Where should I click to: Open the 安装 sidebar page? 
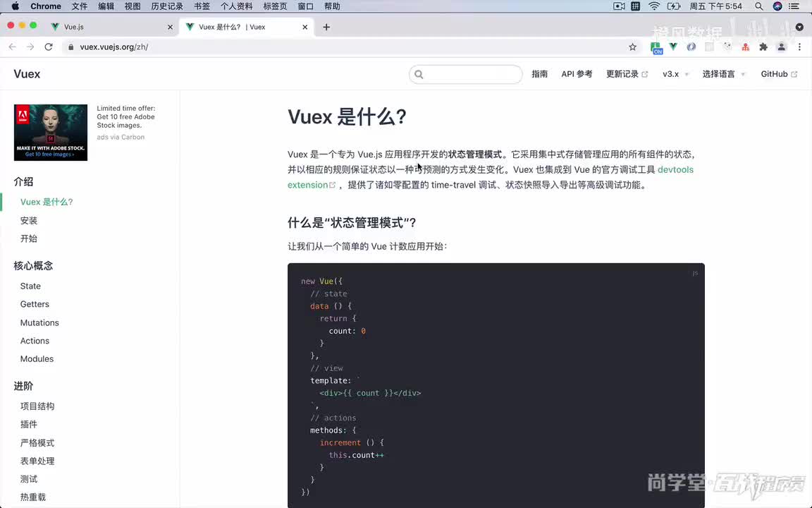(x=28, y=220)
